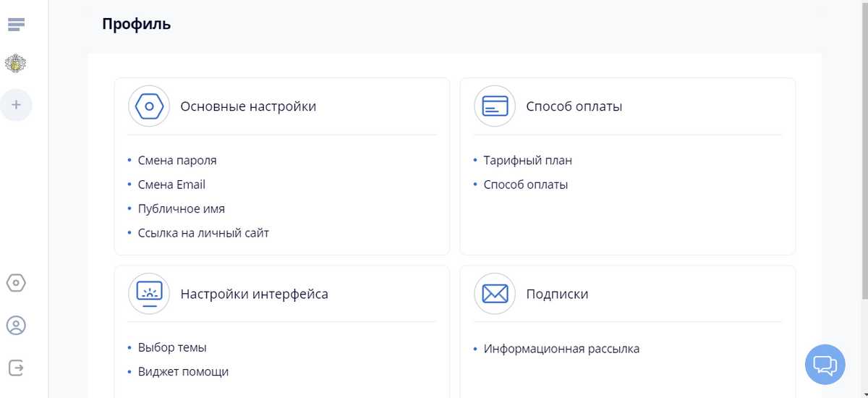Select Публичное имя setting
This screenshot has width=868, height=398.
[x=181, y=208]
